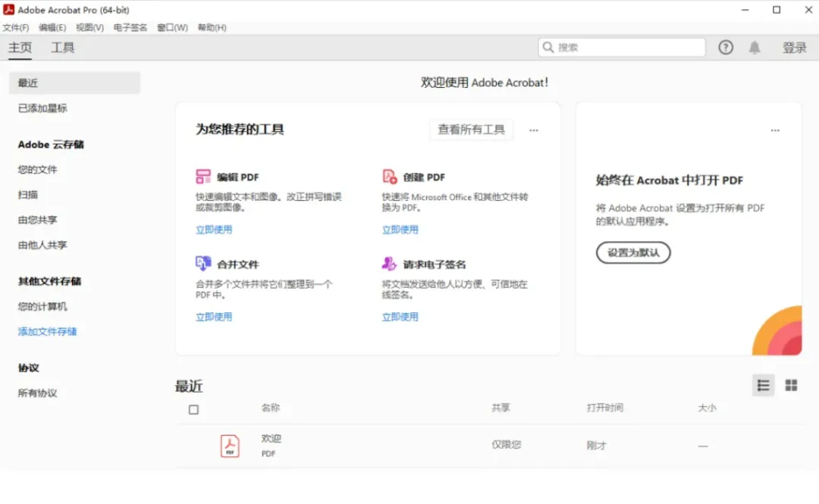The width and height of the screenshot is (819, 504).
Task: Open the 电子签名 menu
Action: (130, 27)
